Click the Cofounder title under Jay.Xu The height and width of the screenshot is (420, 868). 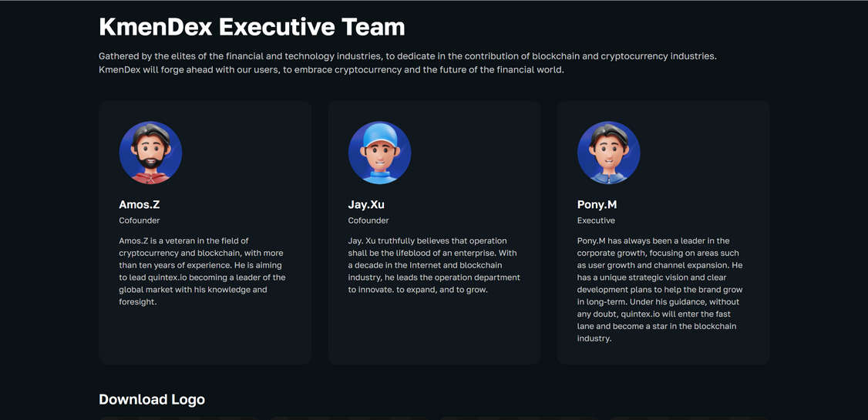(x=368, y=220)
